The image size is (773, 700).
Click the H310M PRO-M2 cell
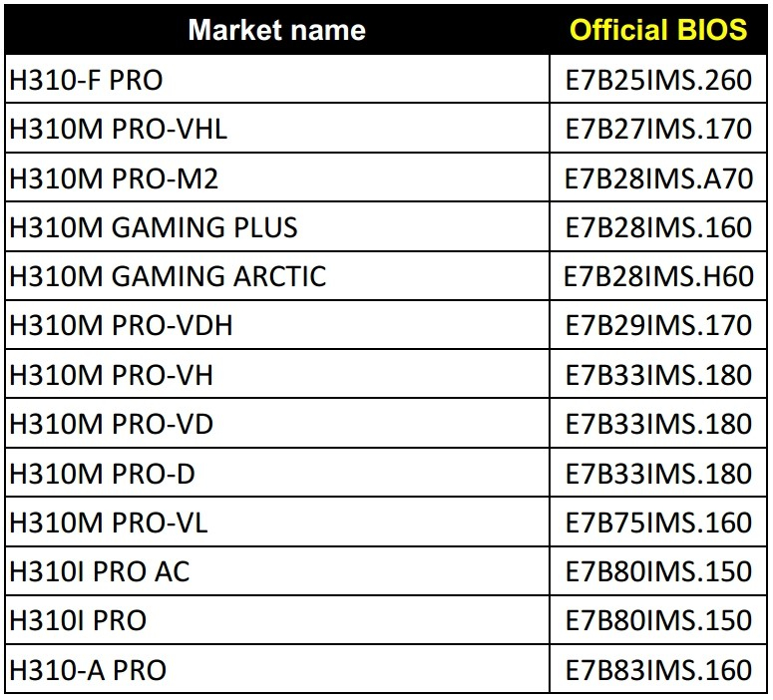coord(113,178)
